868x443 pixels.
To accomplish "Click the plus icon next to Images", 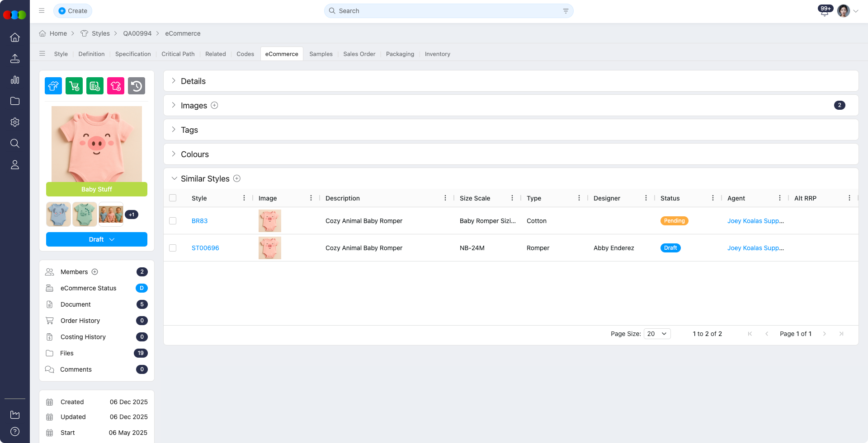I will (215, 105).
